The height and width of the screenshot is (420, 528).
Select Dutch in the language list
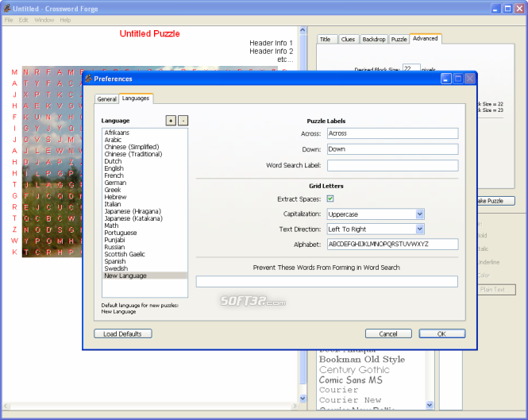coord(145,161)
